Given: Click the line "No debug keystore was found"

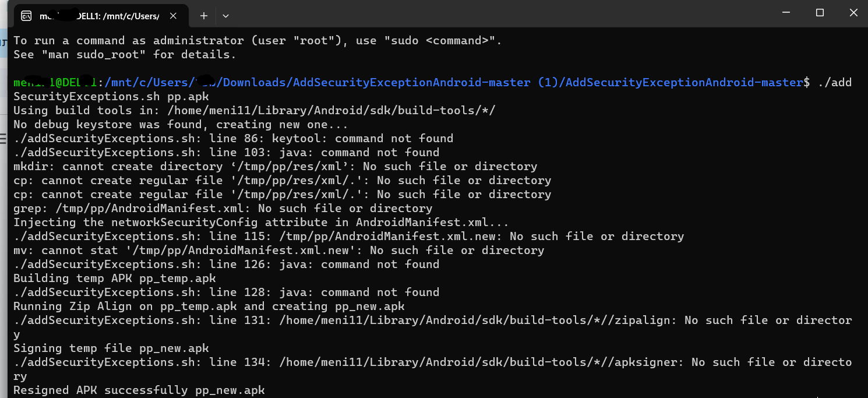Looking at the screenshot, I should [x=181, y=124].
